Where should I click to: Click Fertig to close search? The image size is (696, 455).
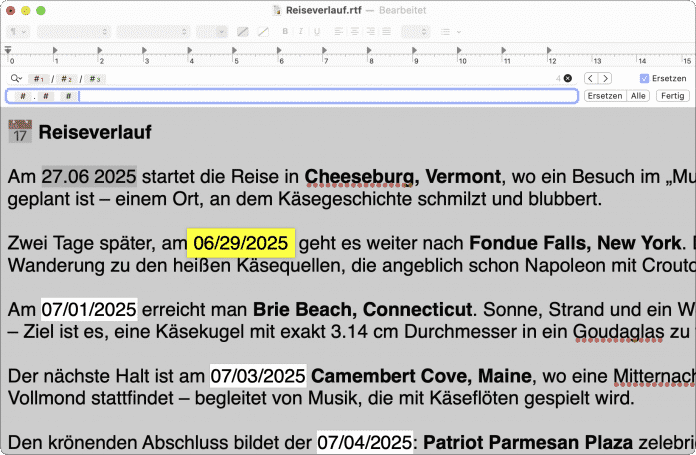672,96
